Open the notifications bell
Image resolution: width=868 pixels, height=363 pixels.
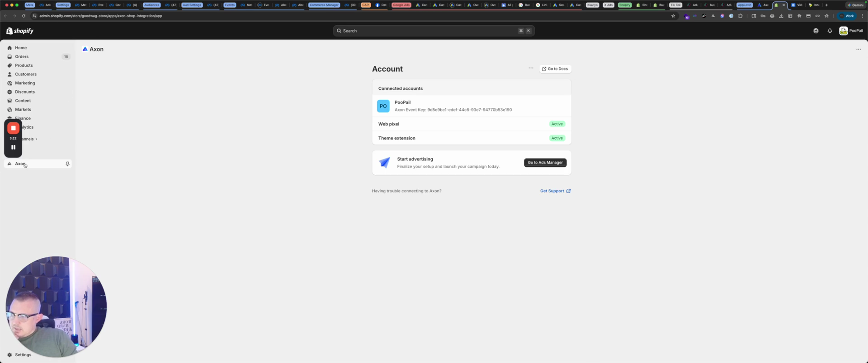[830, 31]
